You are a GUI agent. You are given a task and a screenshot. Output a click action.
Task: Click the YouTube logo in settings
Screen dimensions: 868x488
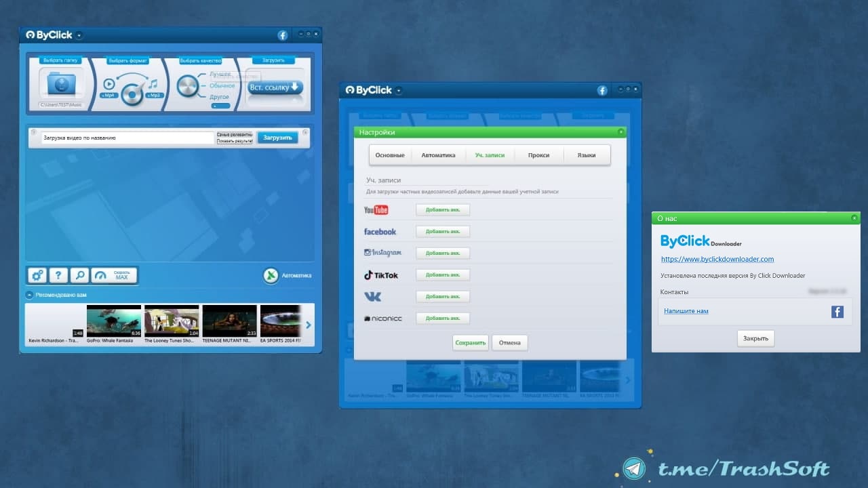[376, 210]
